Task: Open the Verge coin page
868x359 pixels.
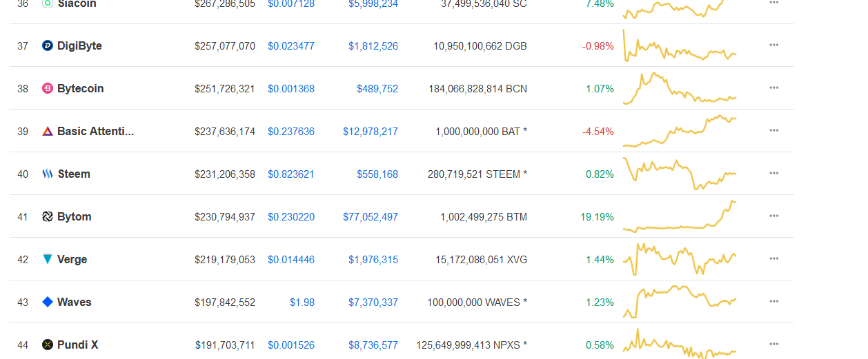Action: (x=72, y=260)
